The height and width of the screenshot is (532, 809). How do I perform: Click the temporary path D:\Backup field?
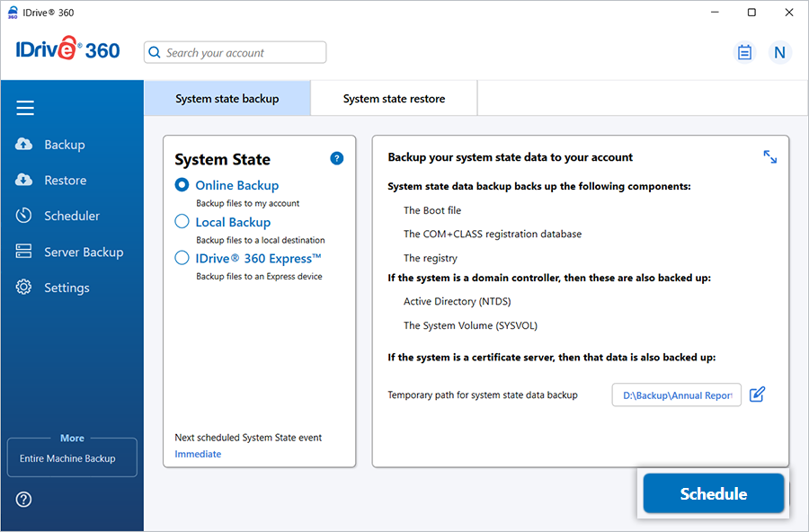(677, 395)
